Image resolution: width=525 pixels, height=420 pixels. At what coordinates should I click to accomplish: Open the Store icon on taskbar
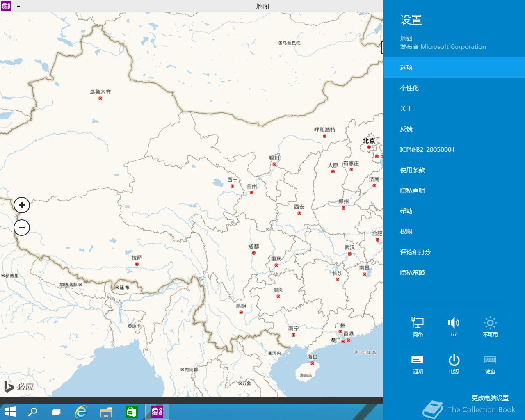point(131,411)
